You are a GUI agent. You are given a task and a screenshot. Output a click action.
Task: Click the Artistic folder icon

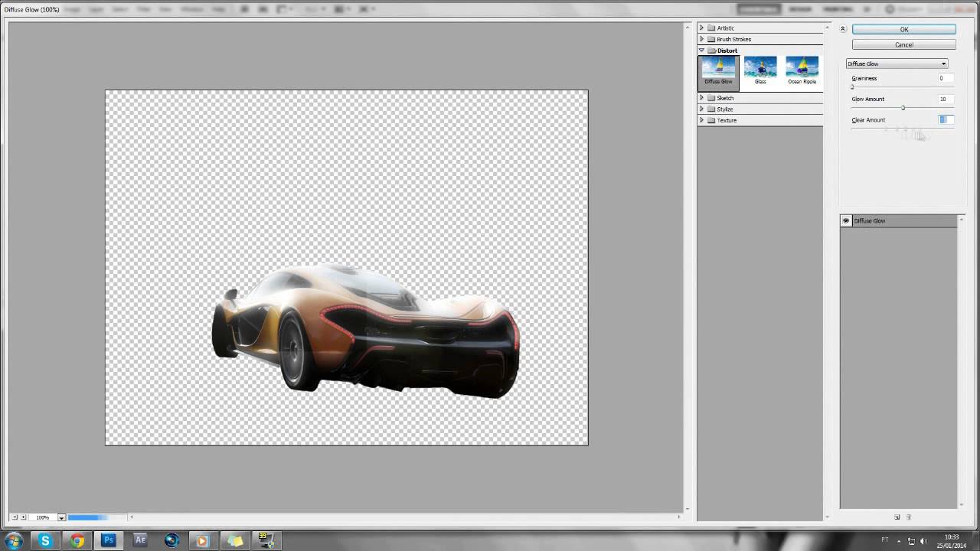711,28
